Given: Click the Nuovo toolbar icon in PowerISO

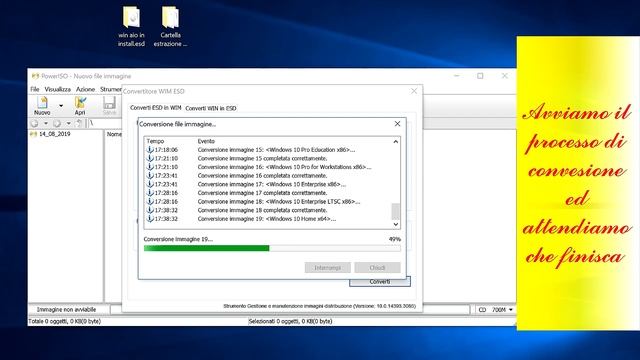Looking at the screenshot, I should tap(42, 106).
